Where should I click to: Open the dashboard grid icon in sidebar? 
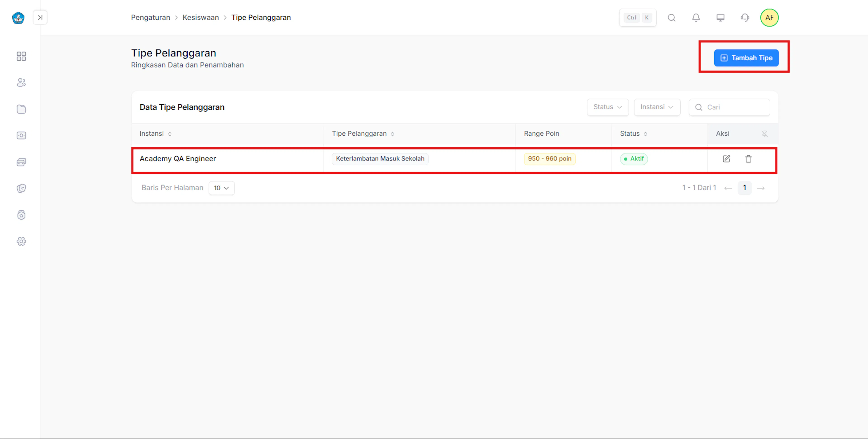tap(21, 56)
